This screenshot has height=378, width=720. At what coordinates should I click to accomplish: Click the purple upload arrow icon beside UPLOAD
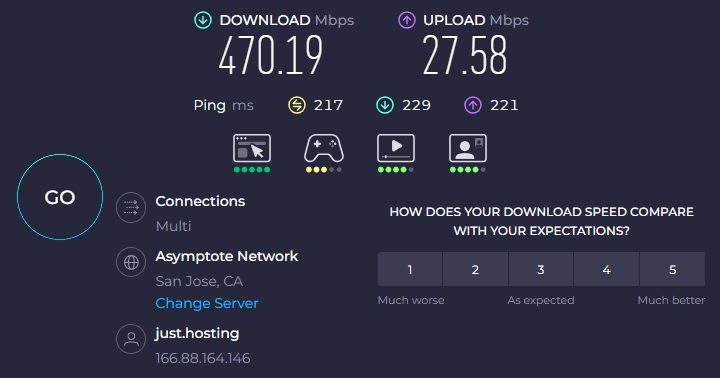coord(407,20)
